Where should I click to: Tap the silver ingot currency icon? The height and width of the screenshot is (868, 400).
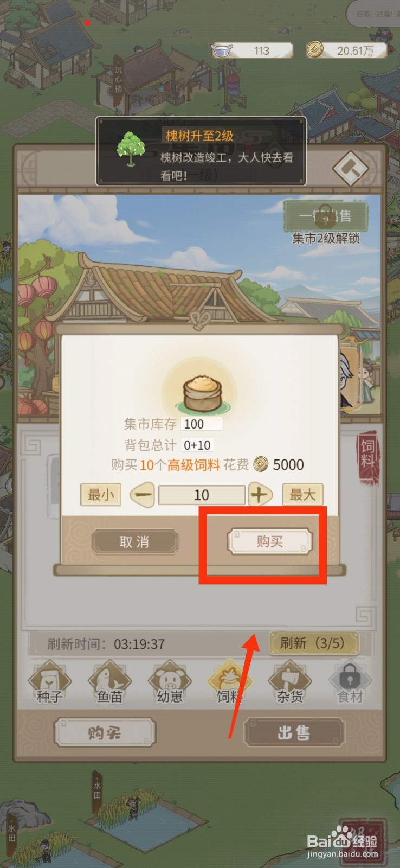(x=222, y=50)
